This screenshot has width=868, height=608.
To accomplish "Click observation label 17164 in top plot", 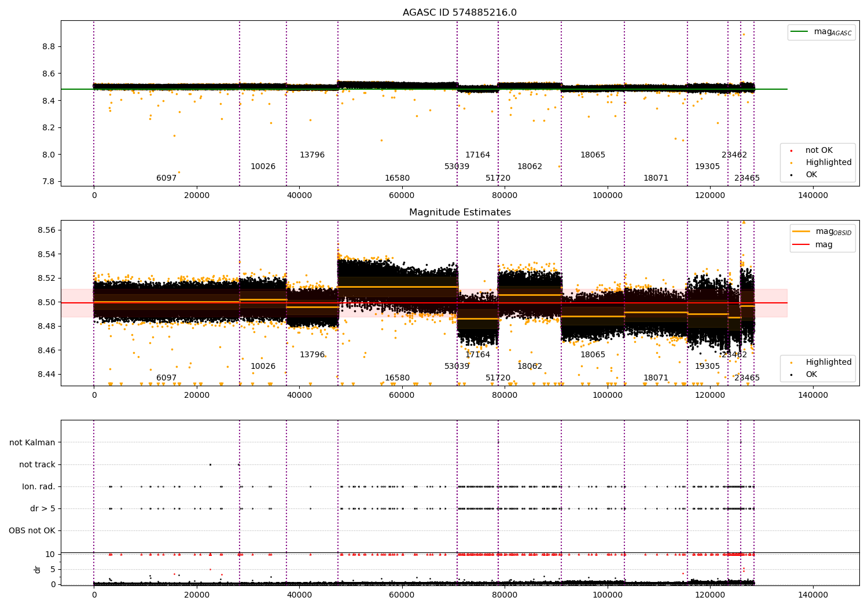I will click(x=477, y=155).
